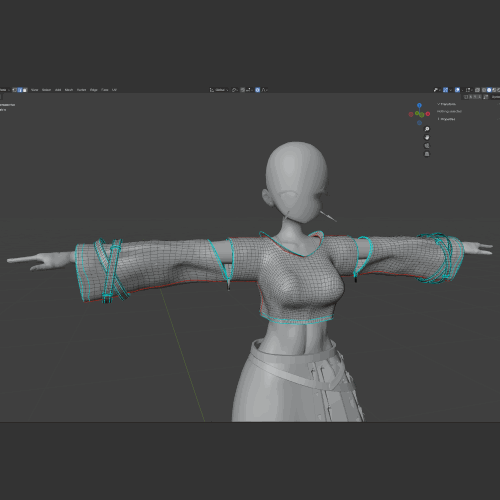
Task: Toggle proportional editing
Action: tap(257, 90)
